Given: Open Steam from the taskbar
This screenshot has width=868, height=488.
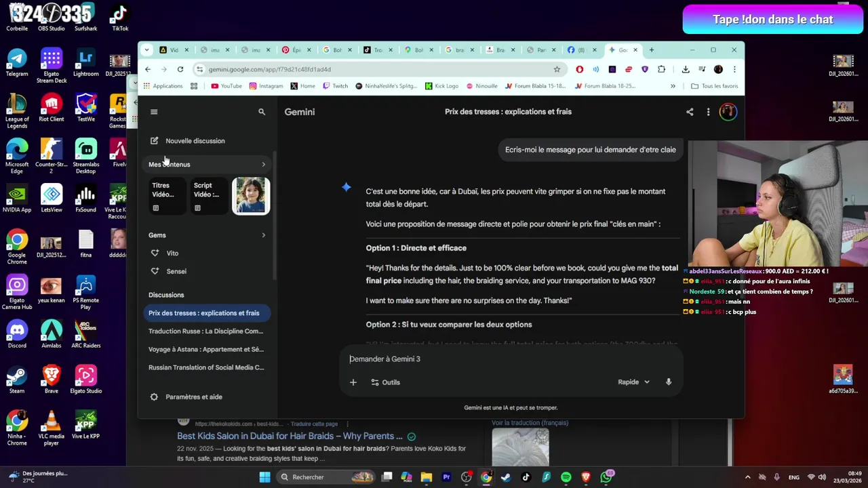Looking at the screenshot, I should point(506,477).
